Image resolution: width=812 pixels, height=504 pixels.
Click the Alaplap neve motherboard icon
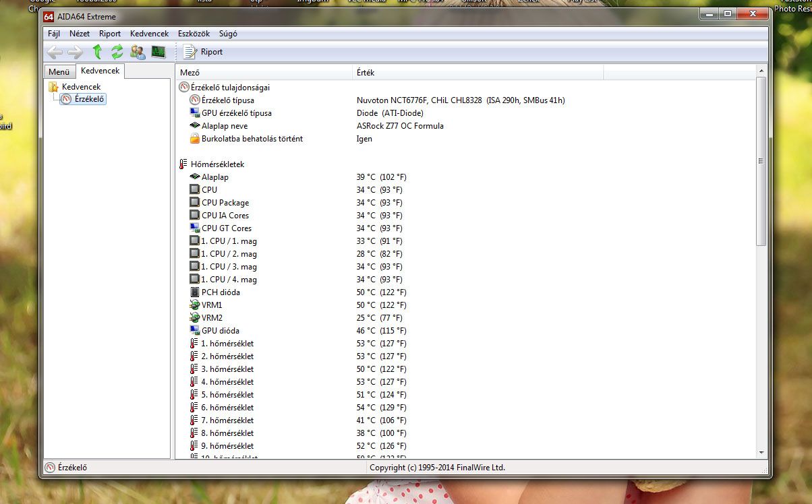(195, 125)
